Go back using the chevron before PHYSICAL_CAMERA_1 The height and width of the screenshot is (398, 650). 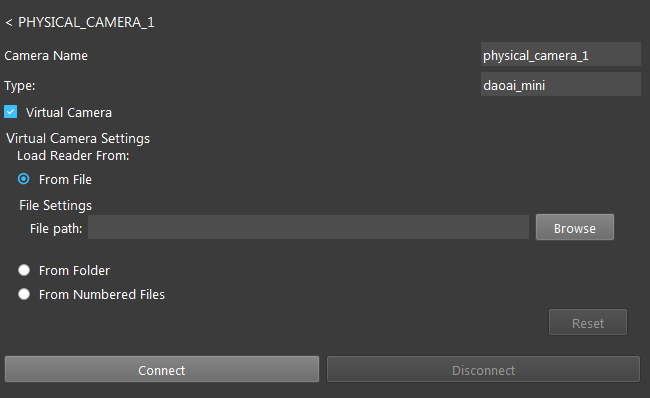click(9, 23)
